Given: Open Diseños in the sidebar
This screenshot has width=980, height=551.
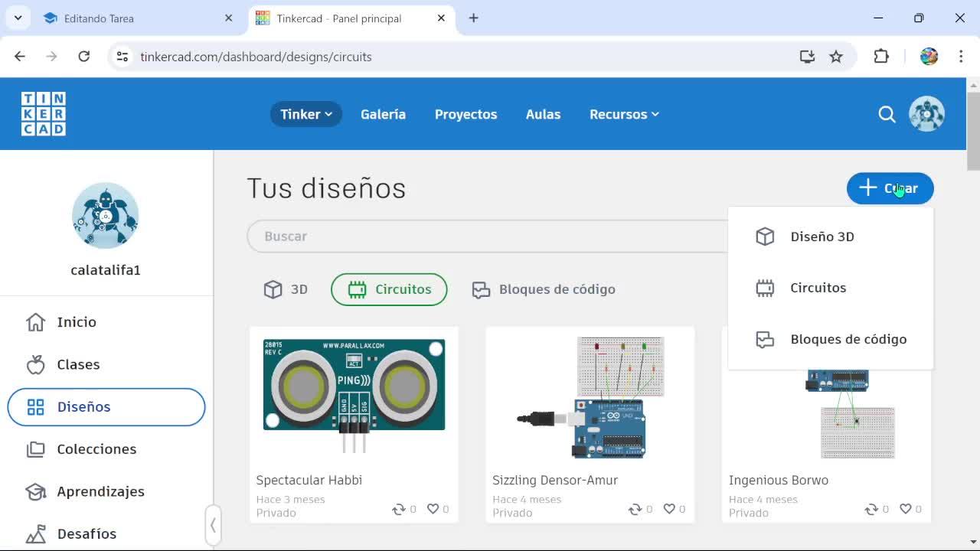Looking at the screenshot, I should pyautogui.click(x=106, y=407).
